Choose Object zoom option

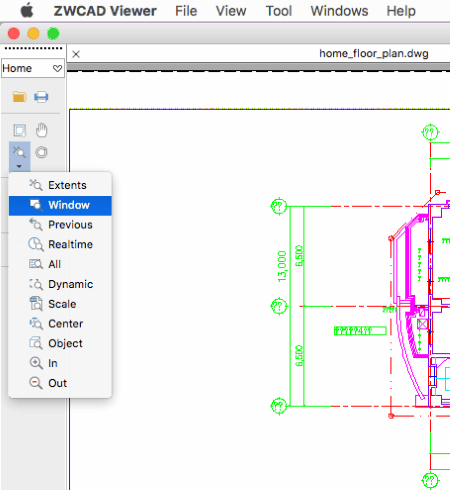[x=60, y=343]
